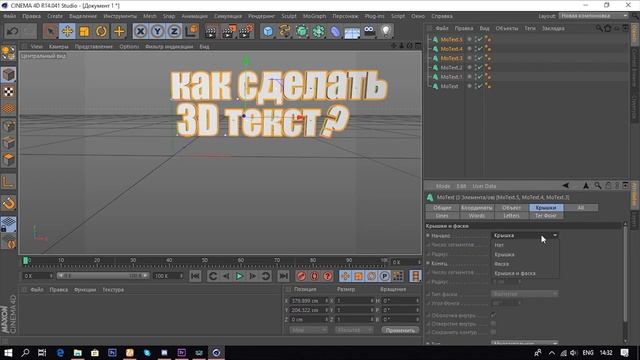Image resolution: width=640 pixels, height=360 pixels.
Task: Click the X position input field
Action: (309, 301)
